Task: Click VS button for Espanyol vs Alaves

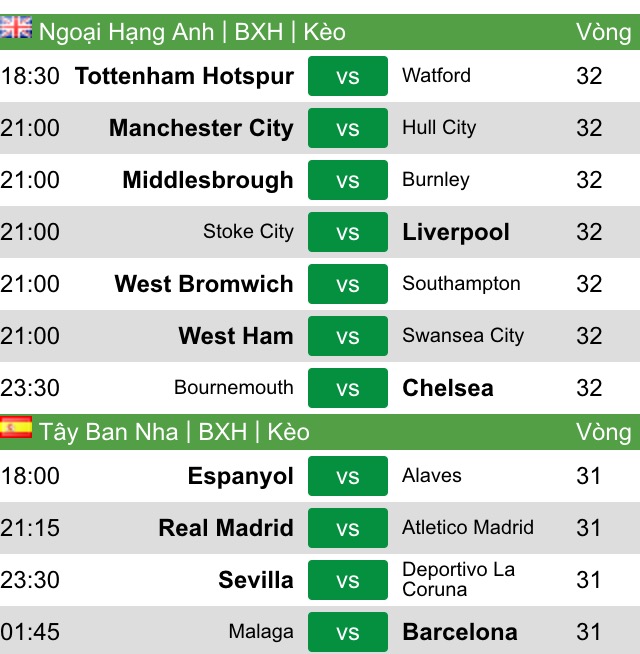Action: click(348, 476)
